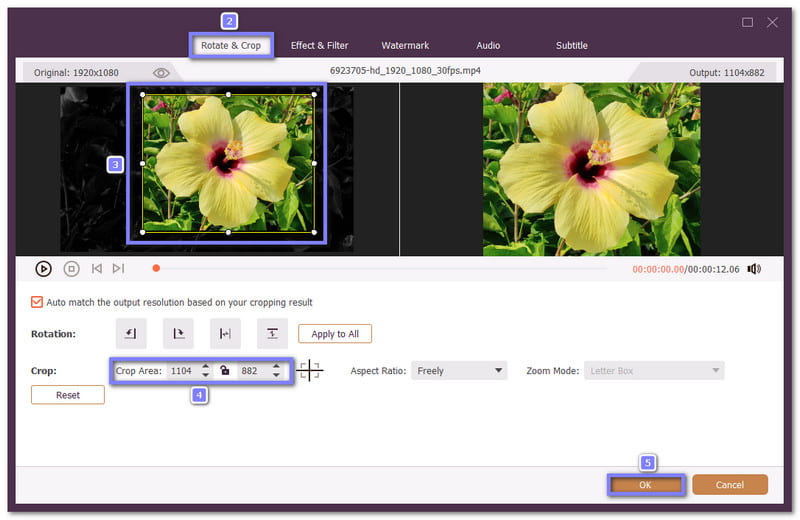The image size is (800, 520).
Task: Jump to previous frame
Action: [97, 268]
